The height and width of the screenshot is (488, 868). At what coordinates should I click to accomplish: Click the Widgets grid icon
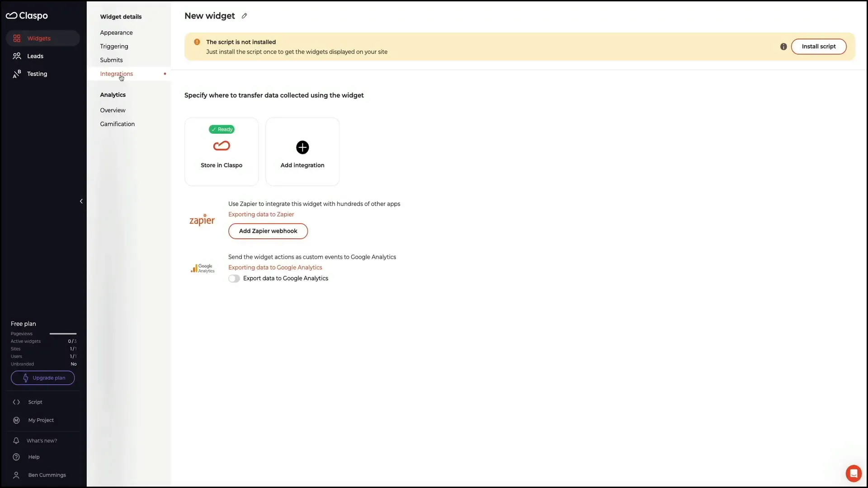17,38
